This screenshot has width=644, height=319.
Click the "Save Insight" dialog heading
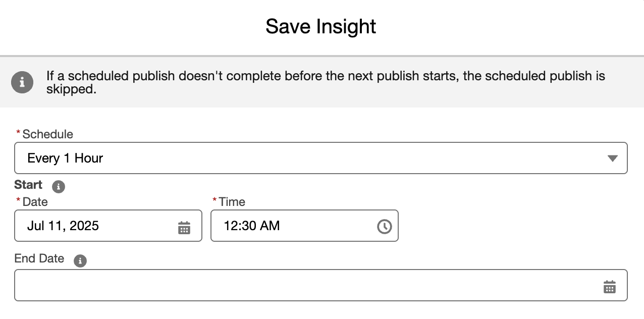[321, 27]
